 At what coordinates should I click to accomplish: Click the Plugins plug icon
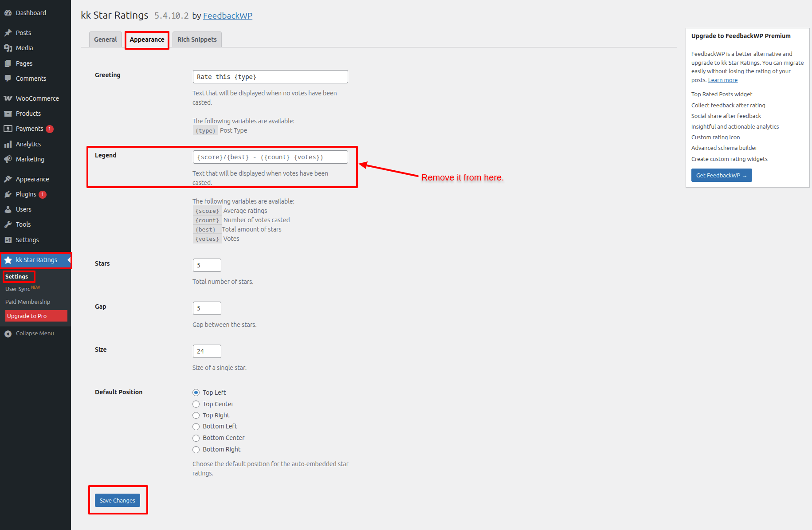(8, 194)
